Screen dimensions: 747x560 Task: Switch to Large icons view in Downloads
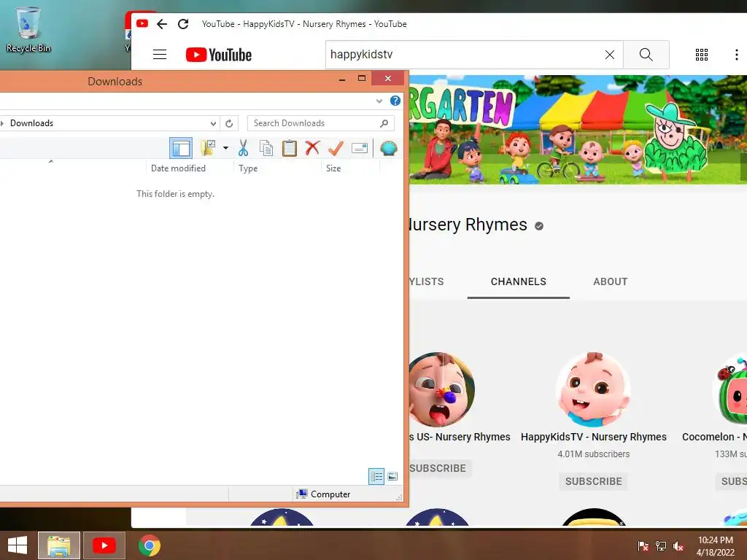tap(392, 476)
